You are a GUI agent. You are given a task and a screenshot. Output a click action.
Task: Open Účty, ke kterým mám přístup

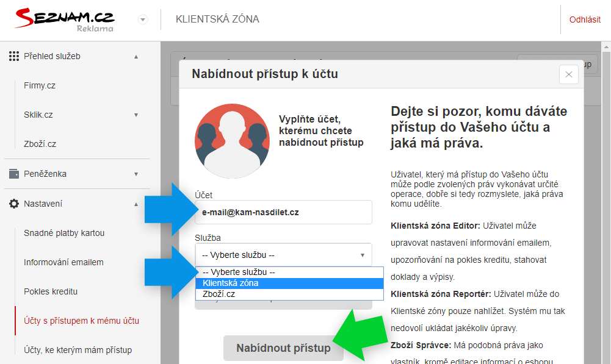[78, 349]
